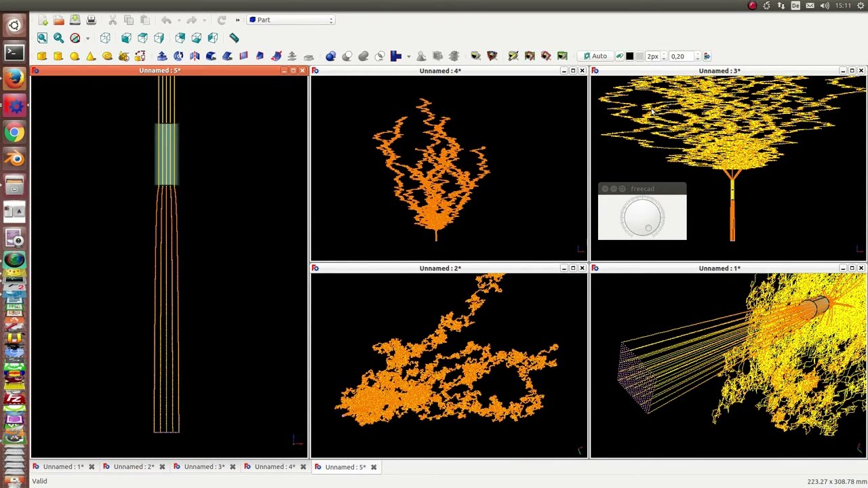This screenshot has width=868, height=488.
Task: Click the 'Valid' status bar text
Action: (39, 481)
